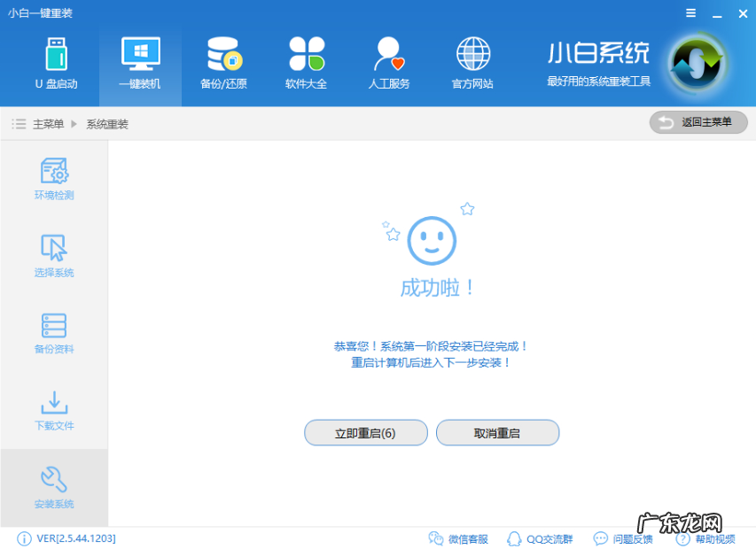Viewport: 756px width, 549px height.
Task: Visit the 官方网站 official website
Action: point(472,60)
